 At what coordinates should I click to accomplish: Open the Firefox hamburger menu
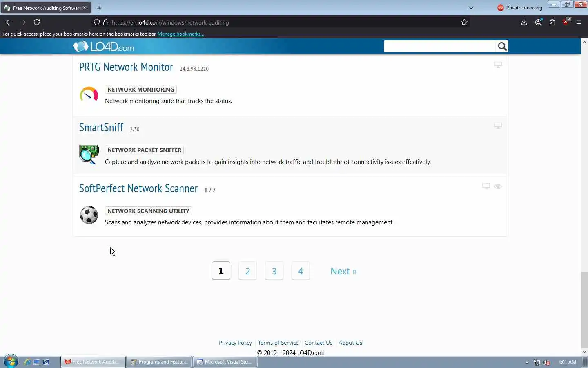pos(579,22)
